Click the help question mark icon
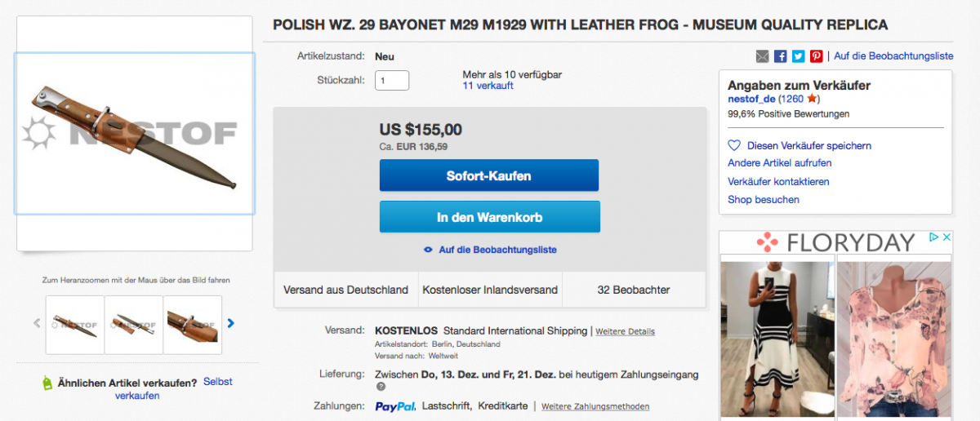 381,387
